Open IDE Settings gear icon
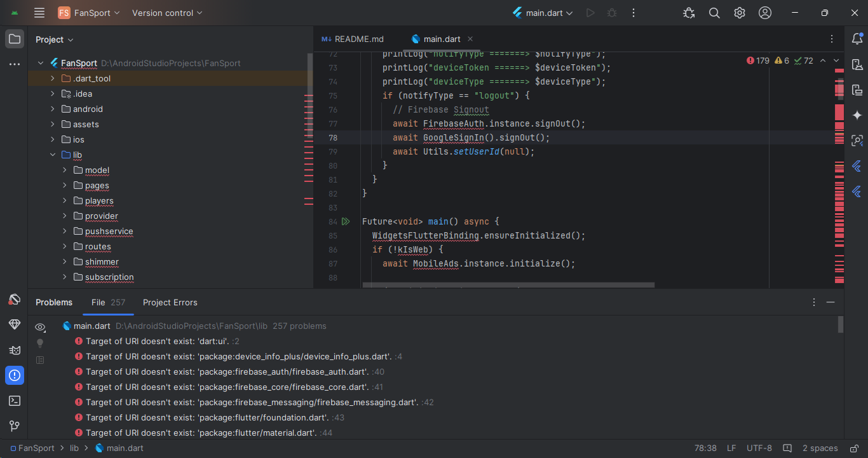The height and width of the screenshot is (458, 868). click(740, 13)
